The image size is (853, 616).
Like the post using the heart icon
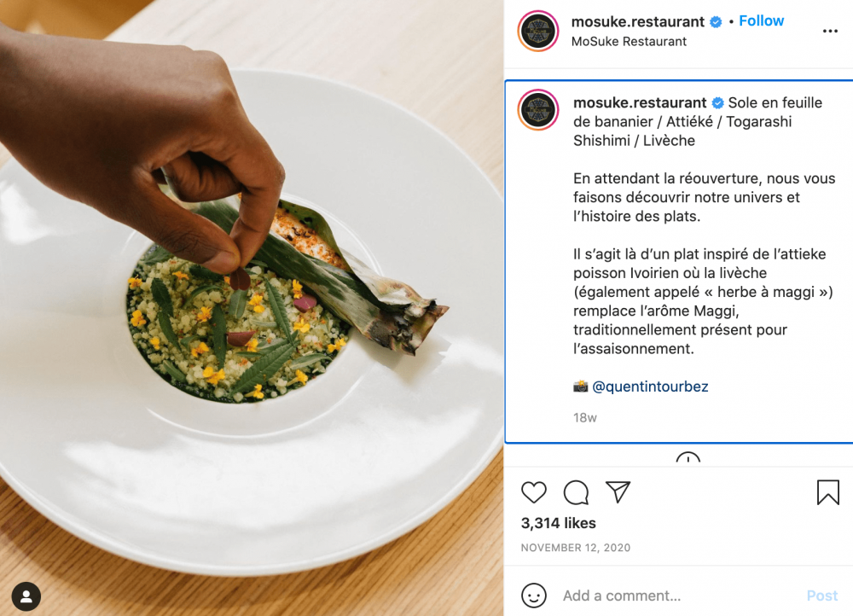(534, 493)
